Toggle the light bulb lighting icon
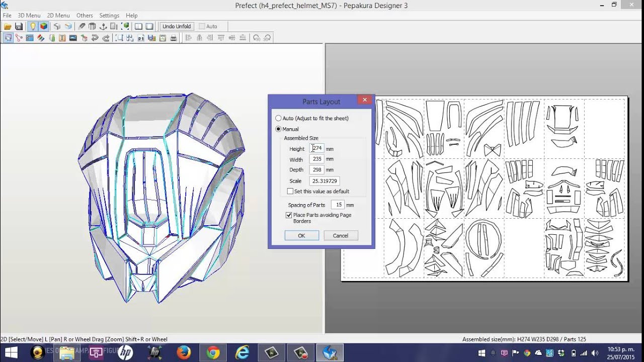 tap(33, 26)
